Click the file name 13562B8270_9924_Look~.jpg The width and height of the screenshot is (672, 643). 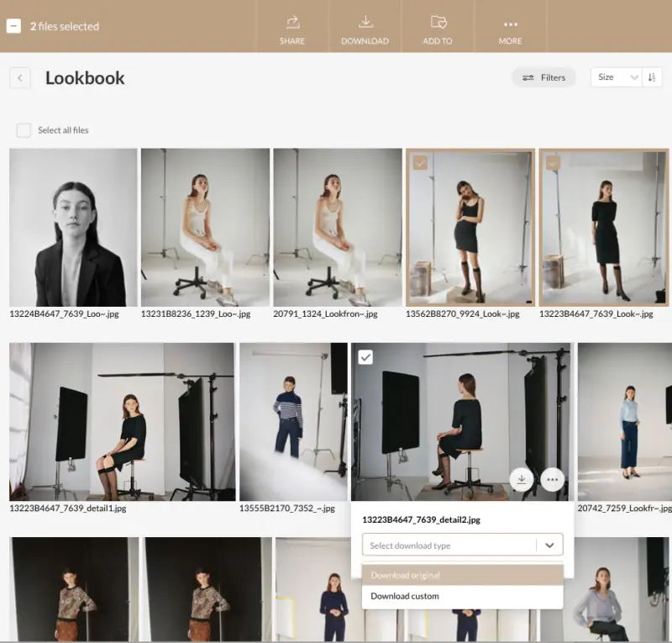(x=463, y=314)
